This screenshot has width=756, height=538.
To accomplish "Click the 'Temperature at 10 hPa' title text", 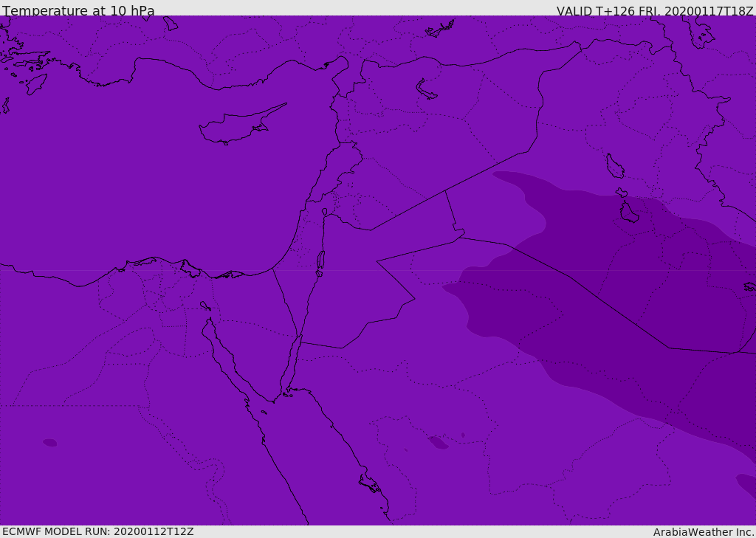I will 78,10.
